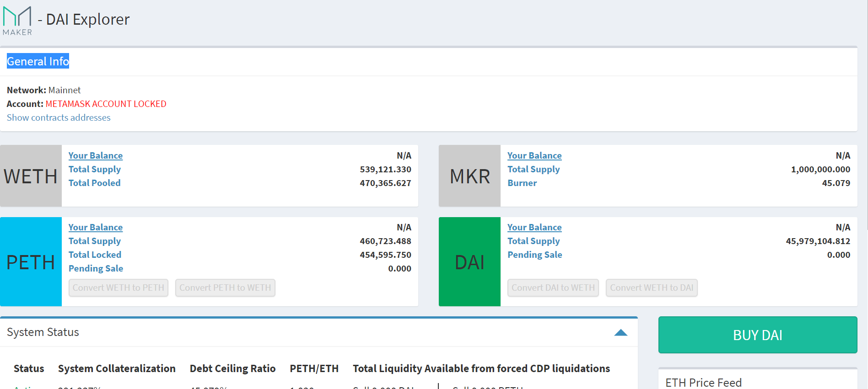Open Show contracts addresses link
This screenshot has width=868, height=389.
tap(59, 117)
